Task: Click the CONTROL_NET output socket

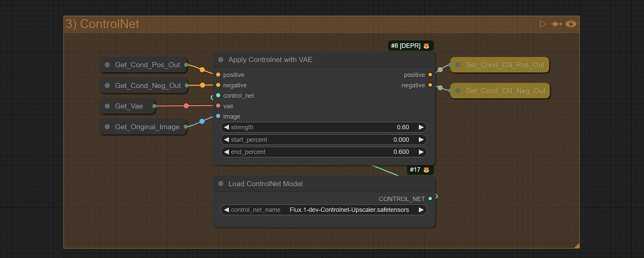Action: 430,199
